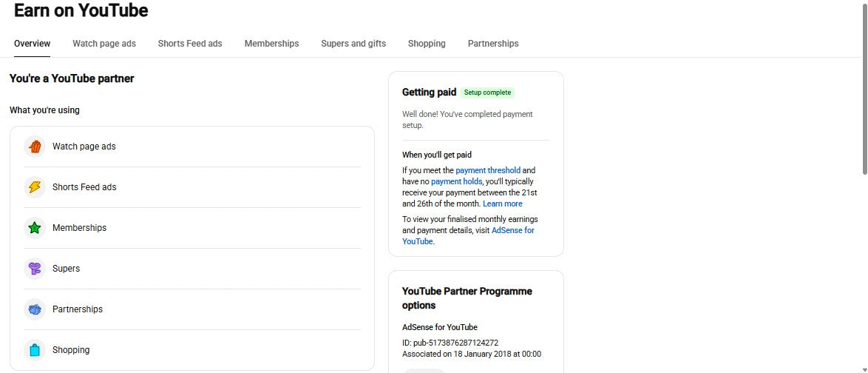
Task: Open the Shorts Feed ads tab
Action: coord(190,43)
